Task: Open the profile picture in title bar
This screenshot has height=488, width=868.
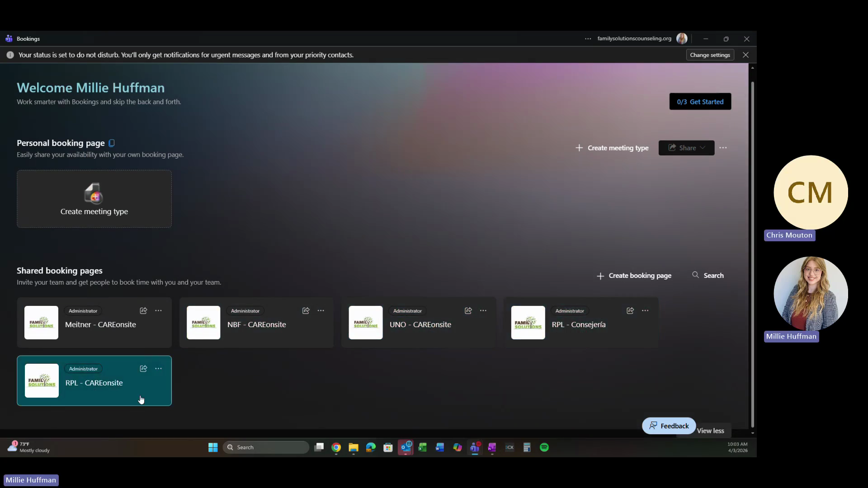Action: coord(682,39)
